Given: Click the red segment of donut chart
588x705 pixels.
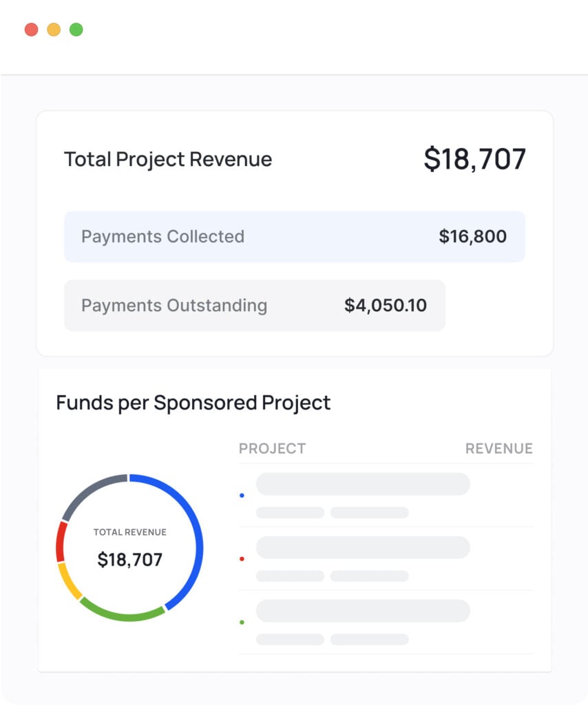Looking at the screenshot, I should click(61, 542).
